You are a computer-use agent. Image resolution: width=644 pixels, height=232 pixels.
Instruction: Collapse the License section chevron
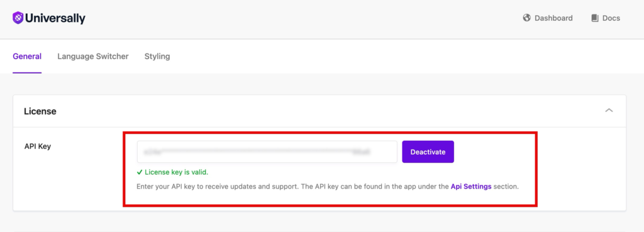609,111
